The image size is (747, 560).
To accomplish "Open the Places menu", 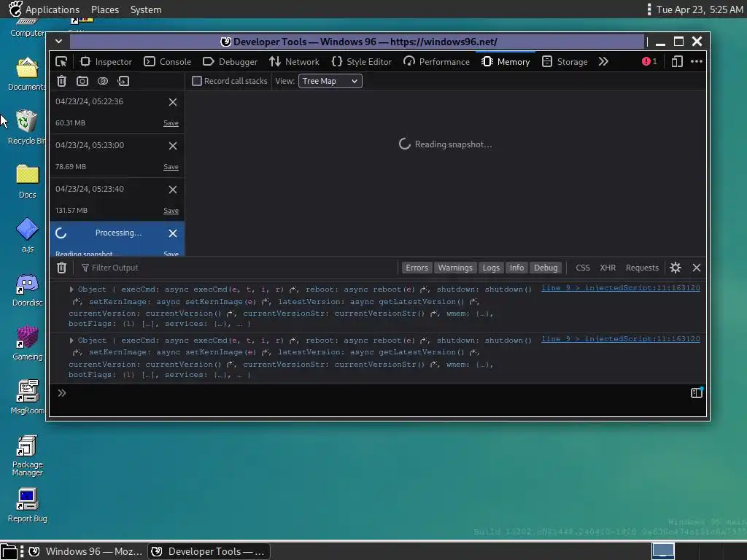I will click(105, 9).
